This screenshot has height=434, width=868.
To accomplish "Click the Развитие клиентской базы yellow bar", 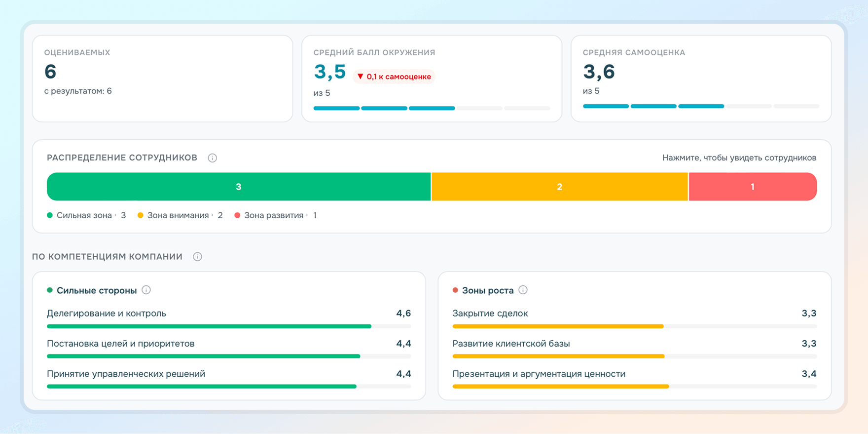I will pos(559,356).
